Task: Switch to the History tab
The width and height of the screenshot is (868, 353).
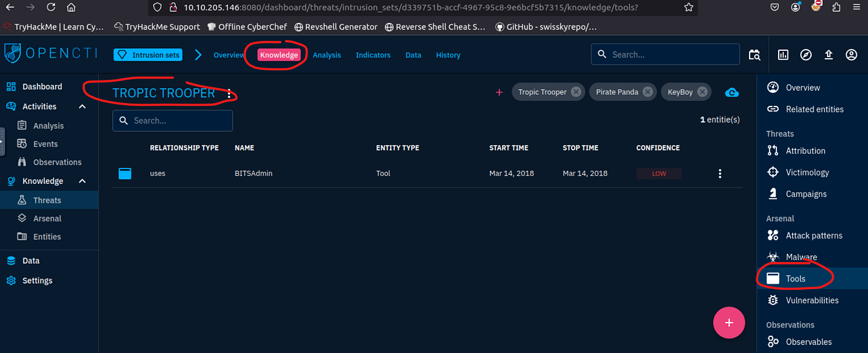Action: (448, 55)
